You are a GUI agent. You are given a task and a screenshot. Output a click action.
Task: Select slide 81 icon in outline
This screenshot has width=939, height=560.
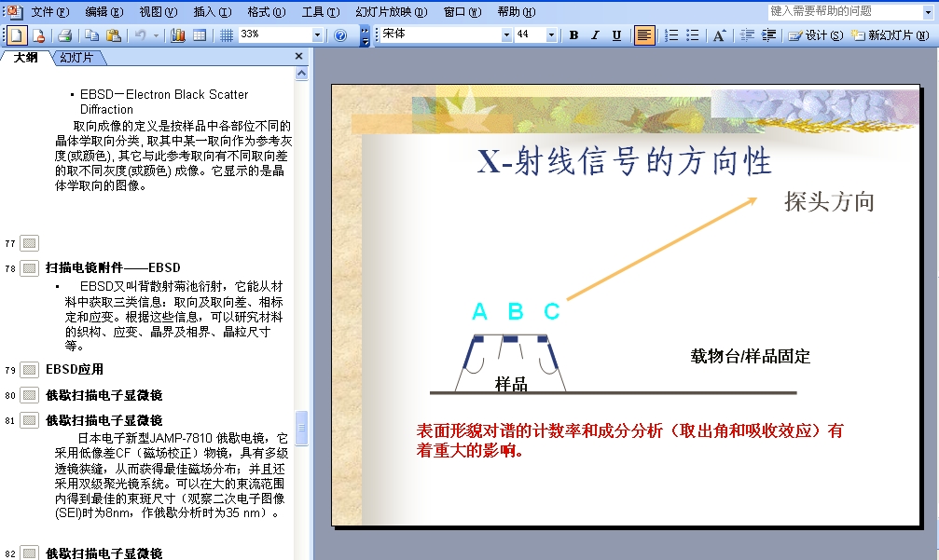click(29, 420)
